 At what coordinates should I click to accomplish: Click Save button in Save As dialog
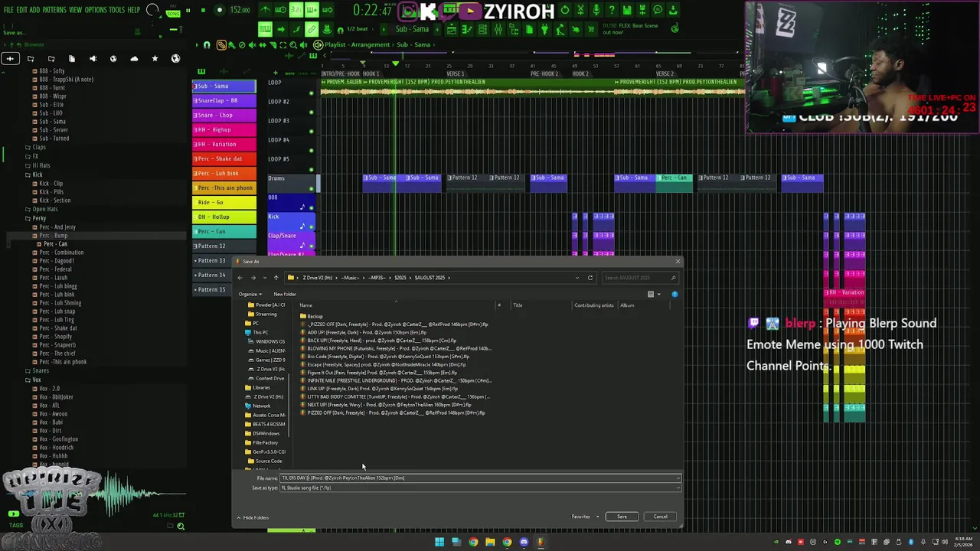[622, 517]
